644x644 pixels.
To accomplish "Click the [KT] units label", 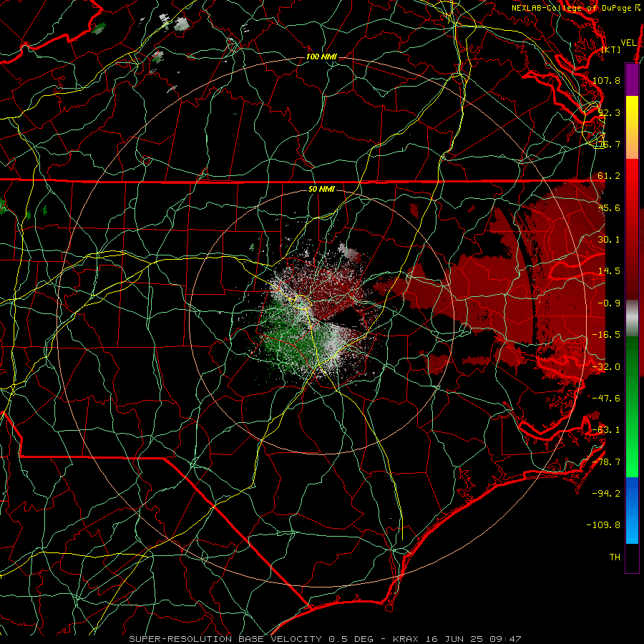I will (611, 49).
